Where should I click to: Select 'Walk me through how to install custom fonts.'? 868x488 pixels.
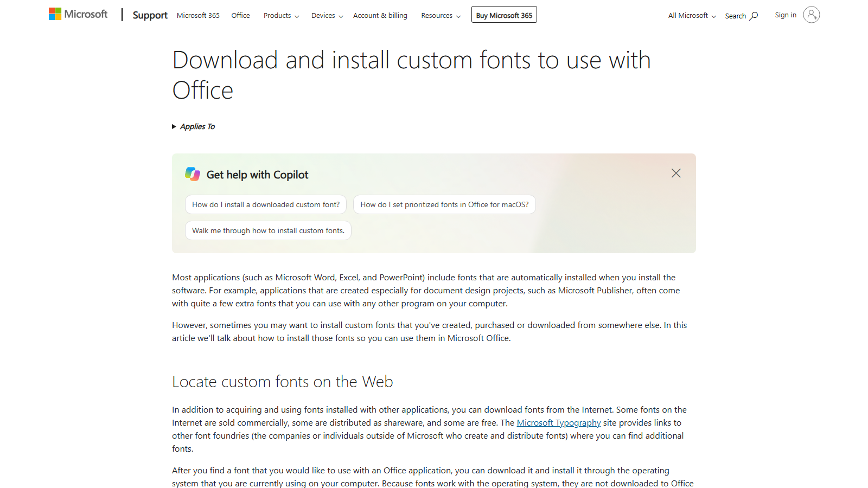(x=268, y=230)
